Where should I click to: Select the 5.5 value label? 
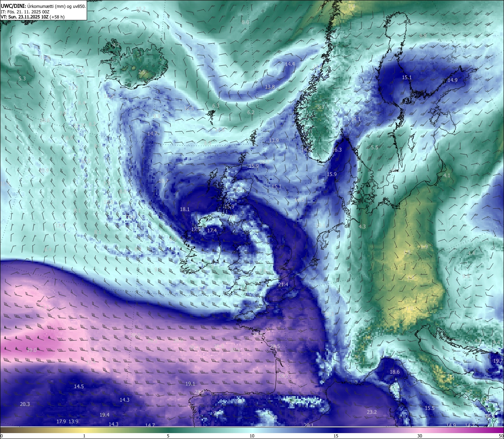click(374, 147)
